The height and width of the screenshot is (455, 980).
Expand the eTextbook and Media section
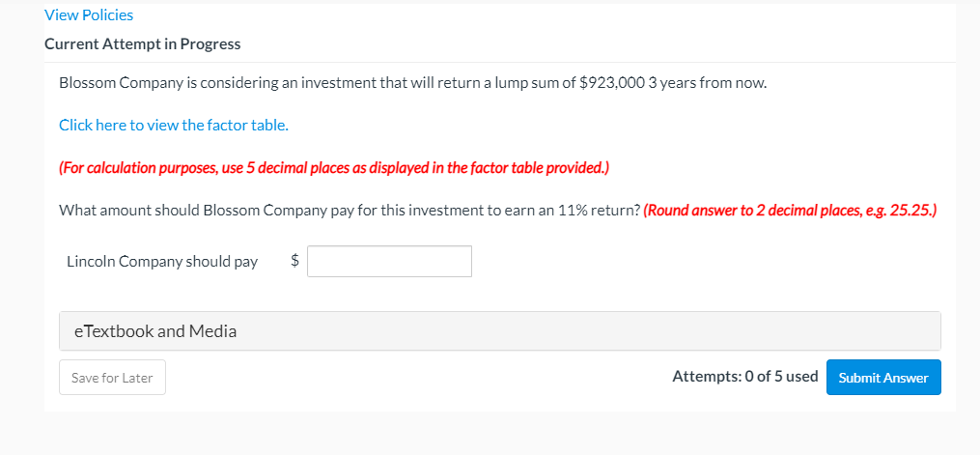tap(499, 331)
